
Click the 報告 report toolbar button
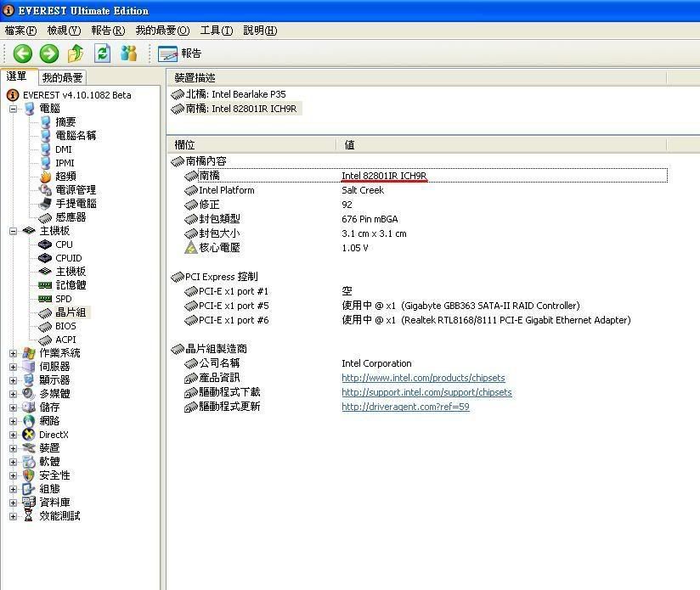pos(180,53)
